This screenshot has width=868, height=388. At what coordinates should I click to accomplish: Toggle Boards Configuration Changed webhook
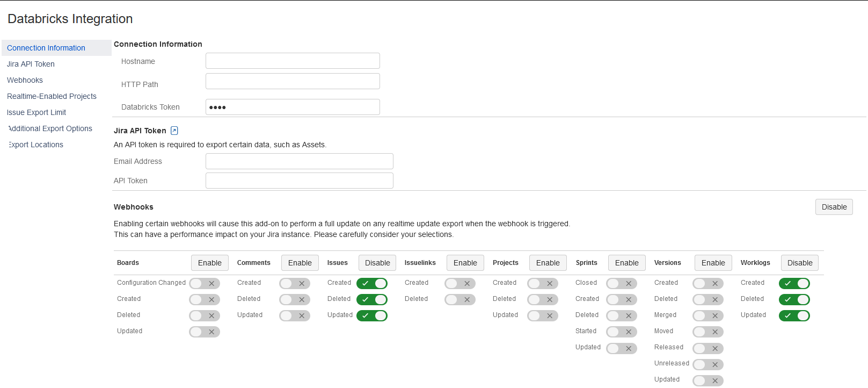(x=205, y=283)
